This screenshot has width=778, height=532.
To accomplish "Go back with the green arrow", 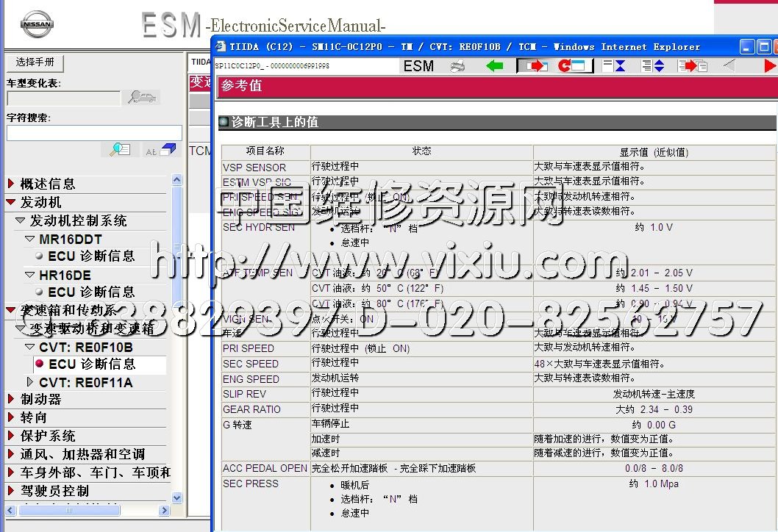I will [x=495, y=66].
